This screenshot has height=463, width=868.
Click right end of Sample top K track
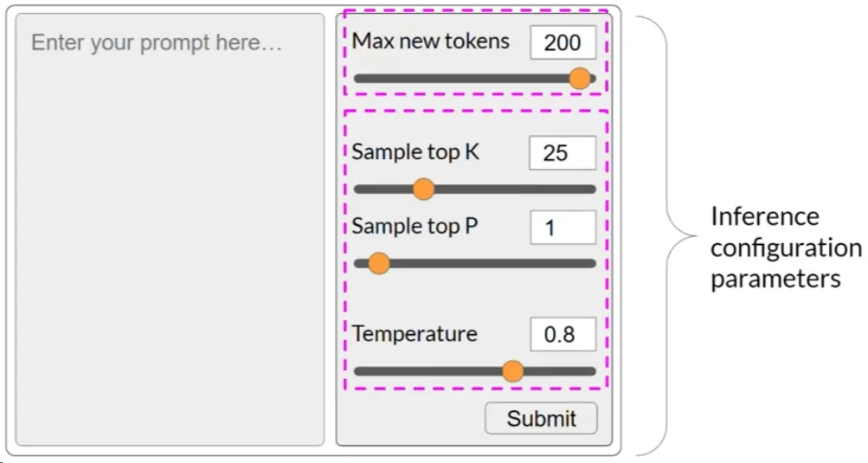tap(592, 189)
